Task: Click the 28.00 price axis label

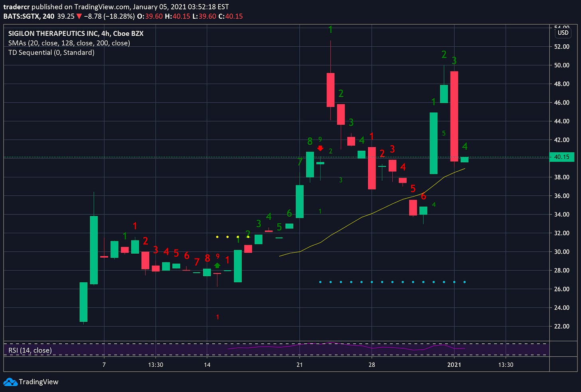Action: (562, 270)
